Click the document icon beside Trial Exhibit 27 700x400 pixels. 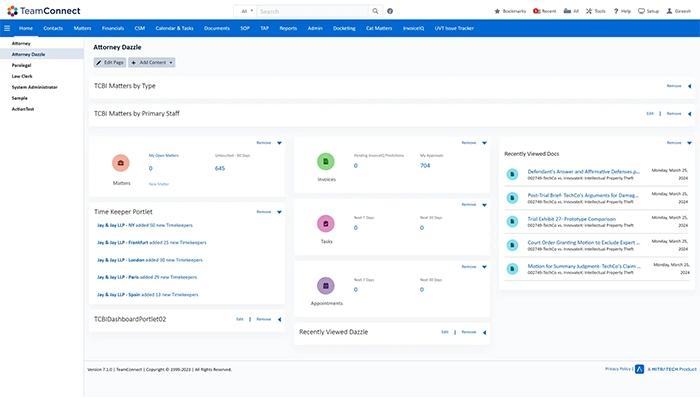[x=512, y=221]
